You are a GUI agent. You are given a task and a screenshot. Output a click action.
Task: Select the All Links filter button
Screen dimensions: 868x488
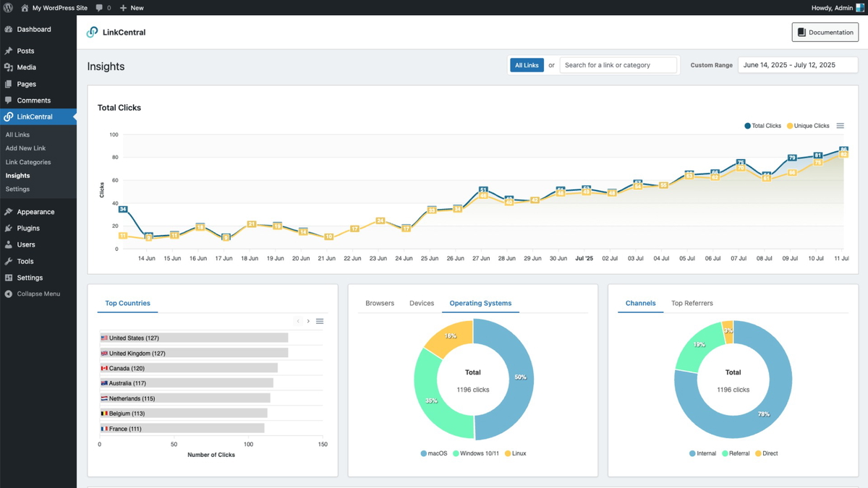pos(527,64)
